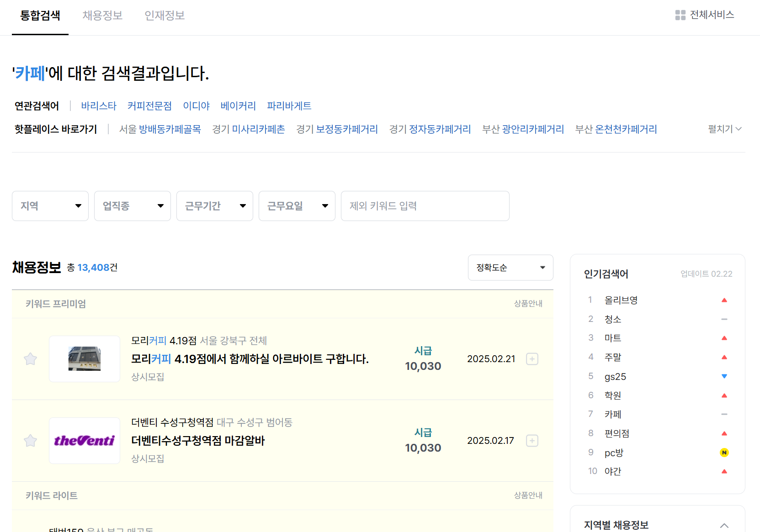Select popular keyword pc방
The image size is (760, 532).
[614, 453]
